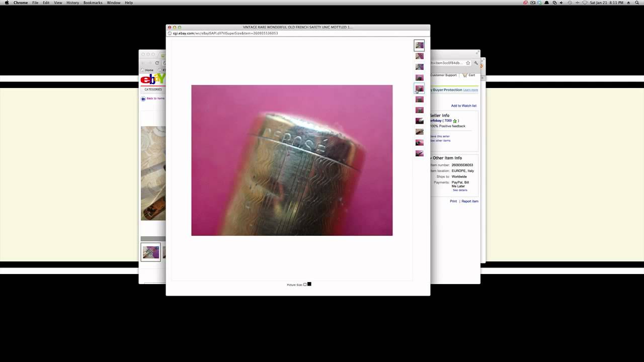Open the Apple menu
Image resolution: width=644 pixels, height=362 pixels.
click(7, 3)
